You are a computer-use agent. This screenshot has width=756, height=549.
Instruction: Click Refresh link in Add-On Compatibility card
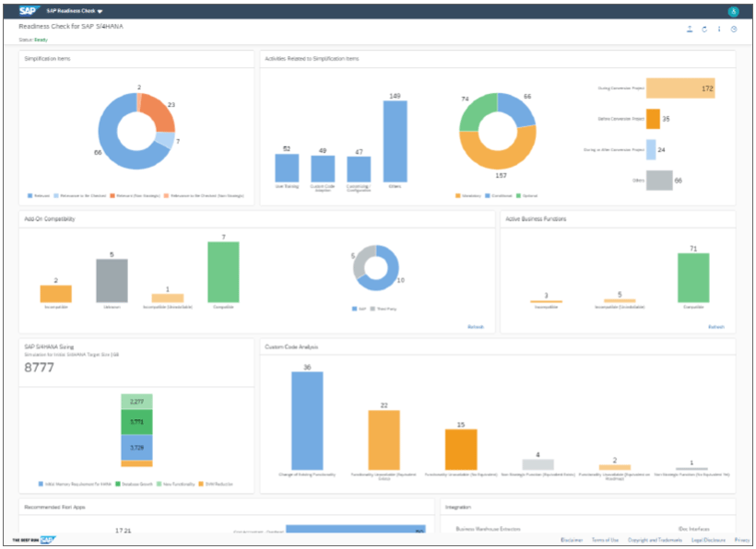point(476,327)
